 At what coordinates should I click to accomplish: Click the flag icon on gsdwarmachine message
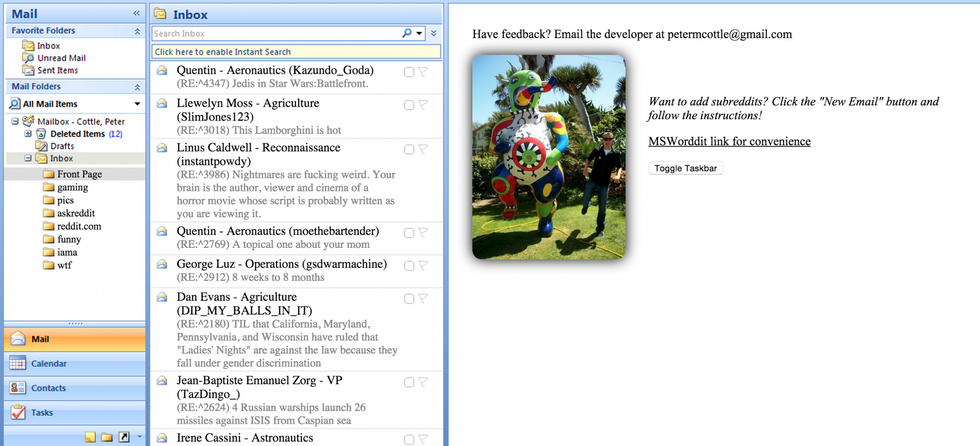coord(423,265)
